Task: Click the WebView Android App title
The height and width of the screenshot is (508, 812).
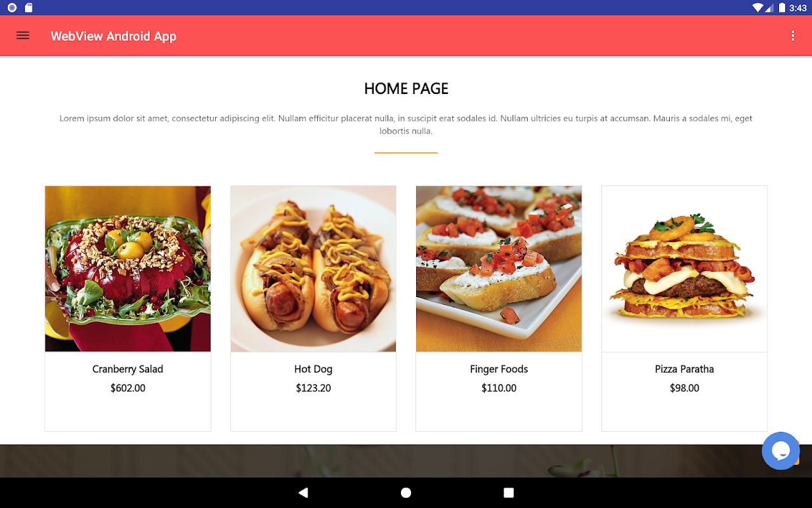Action: (114, 36)
